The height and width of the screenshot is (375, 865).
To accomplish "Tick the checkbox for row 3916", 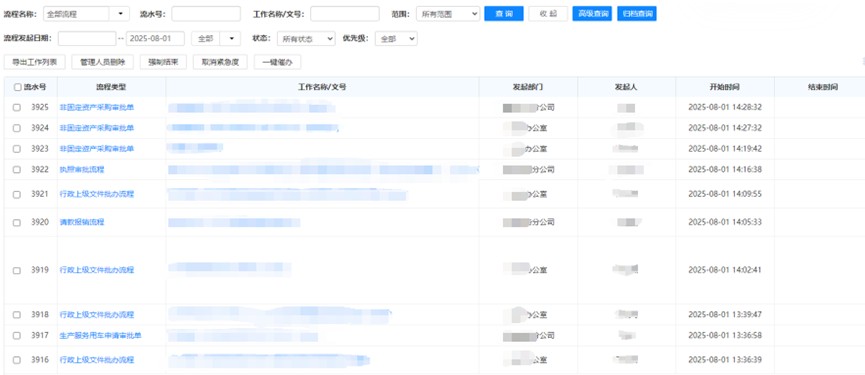I will (x=17, y=360).
